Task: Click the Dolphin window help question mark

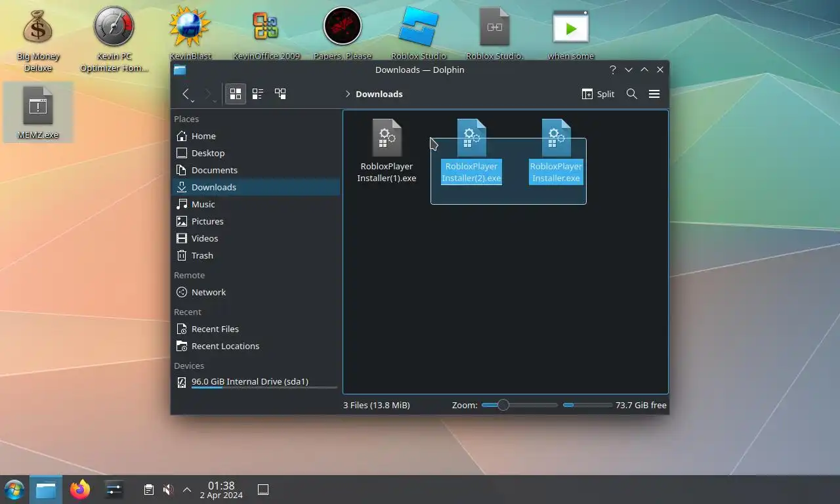Action: tap(612, 70)
